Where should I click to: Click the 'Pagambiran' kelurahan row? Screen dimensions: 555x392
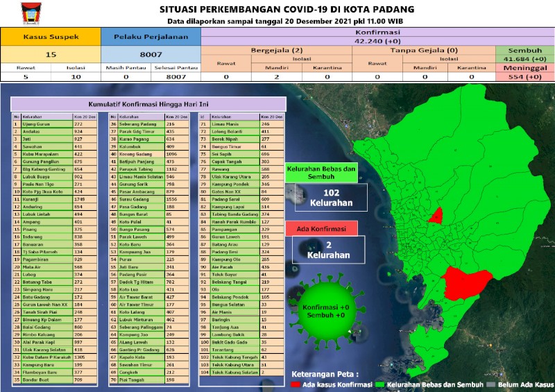point(55,259)
